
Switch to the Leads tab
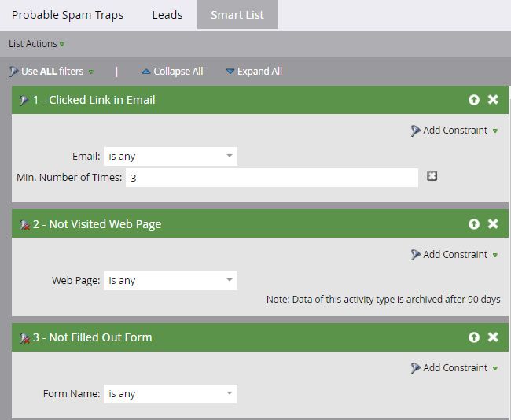(167, 15)
